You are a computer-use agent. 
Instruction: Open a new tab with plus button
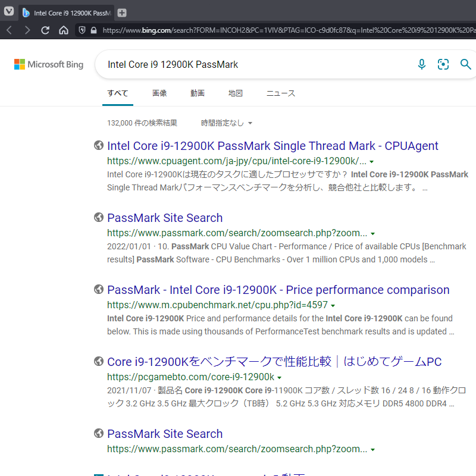click(x=122, y=12)
